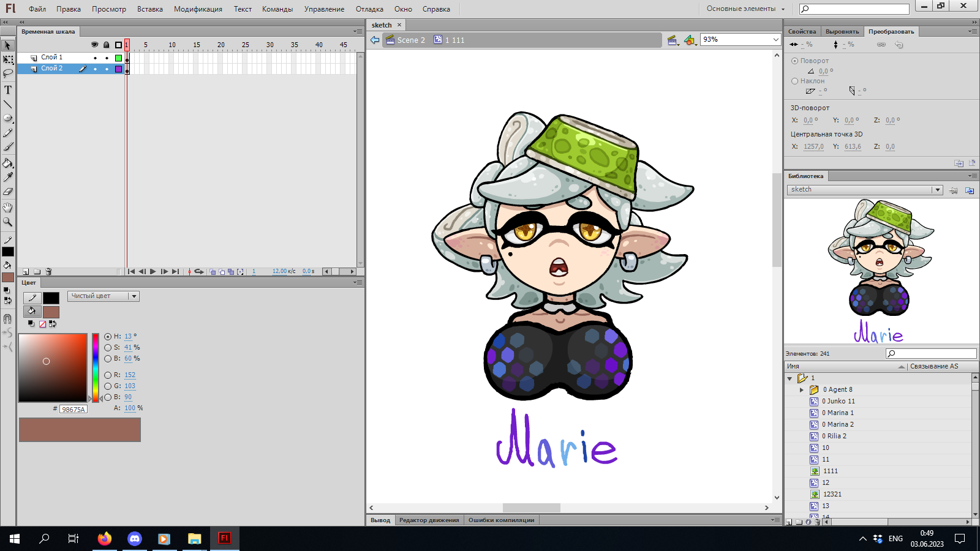Open the Чистый цвет color type dropdown
Screen dimensions: 980x551
104,296
